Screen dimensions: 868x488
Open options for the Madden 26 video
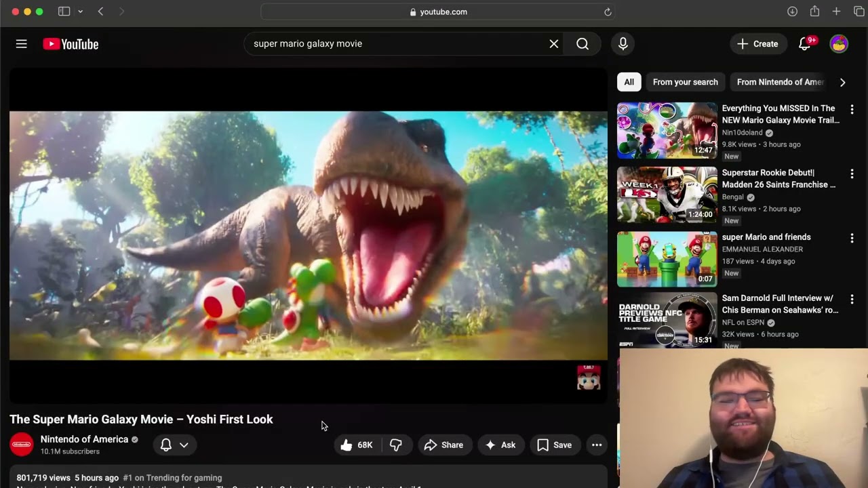[x=852, y=174]
